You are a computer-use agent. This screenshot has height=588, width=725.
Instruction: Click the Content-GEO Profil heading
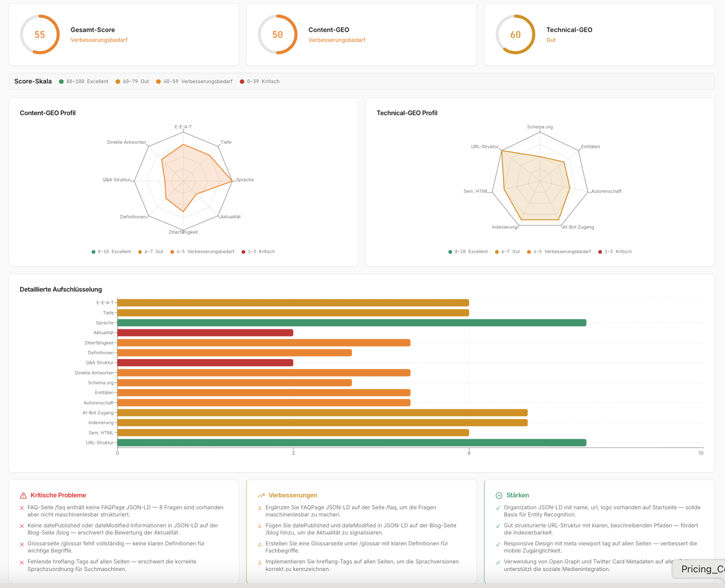48,113
